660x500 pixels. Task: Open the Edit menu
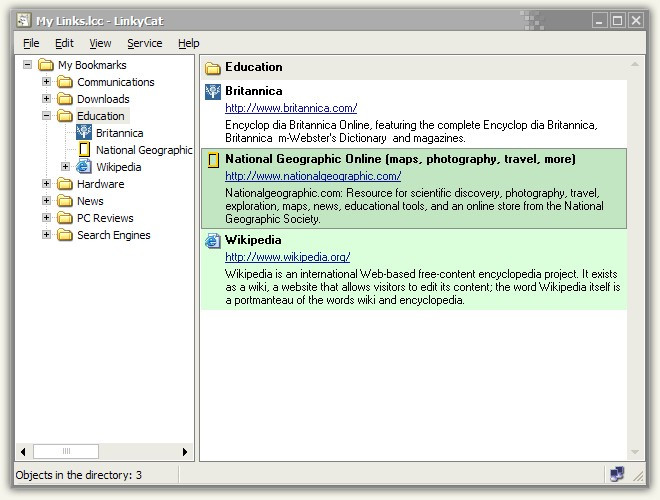tap(64, 43)
